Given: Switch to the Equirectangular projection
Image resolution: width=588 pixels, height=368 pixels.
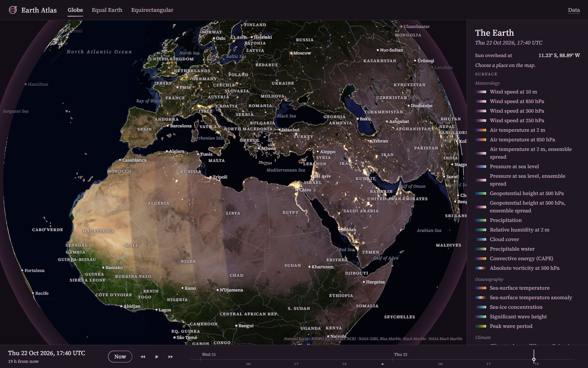Looking at the screenshot, I should point(152,10).
